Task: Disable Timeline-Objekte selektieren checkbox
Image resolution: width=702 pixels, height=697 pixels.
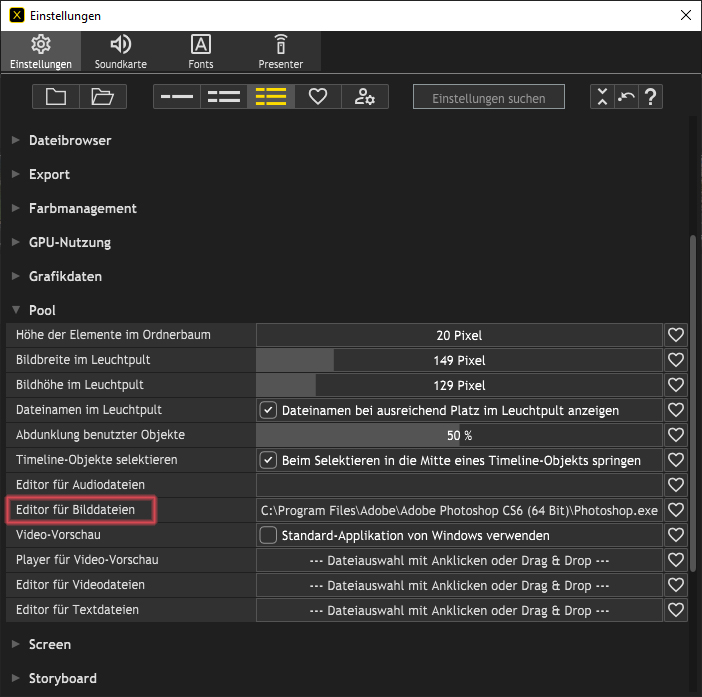Action: point(268,460)
